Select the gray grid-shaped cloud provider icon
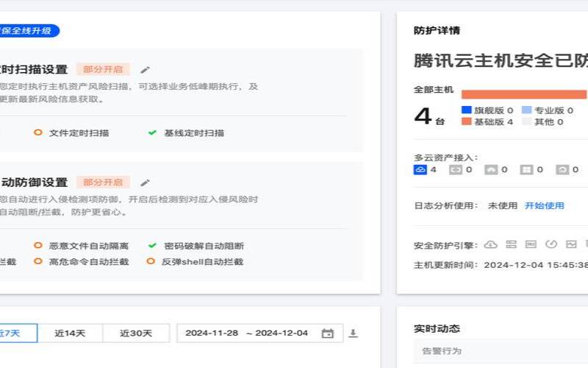The height and width of the screenshot is (368, 588). (x=526, y=170)
